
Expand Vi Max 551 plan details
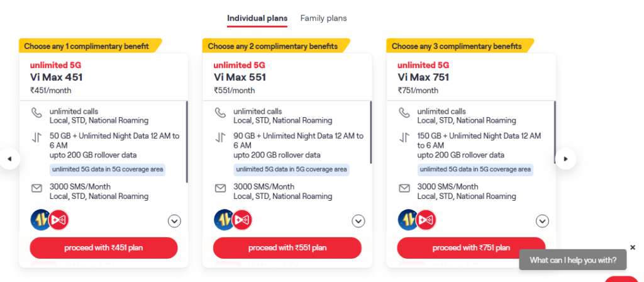point(358,221)
